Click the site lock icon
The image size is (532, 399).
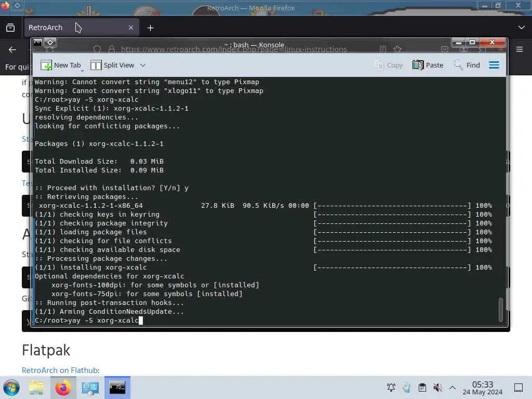point(112,49)
